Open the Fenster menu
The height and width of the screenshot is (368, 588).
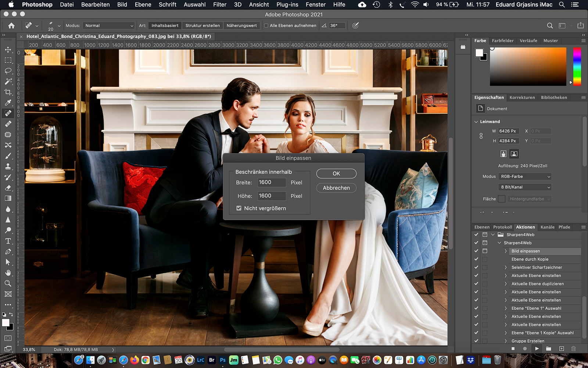(316, 4)
